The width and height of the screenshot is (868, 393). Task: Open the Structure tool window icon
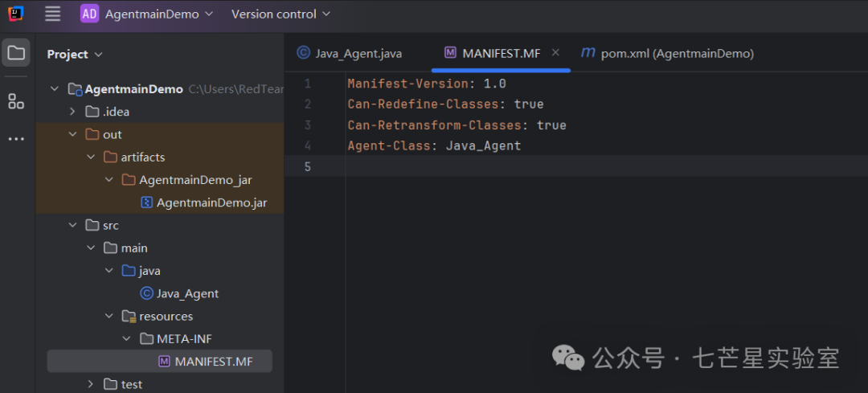(16, 101)
